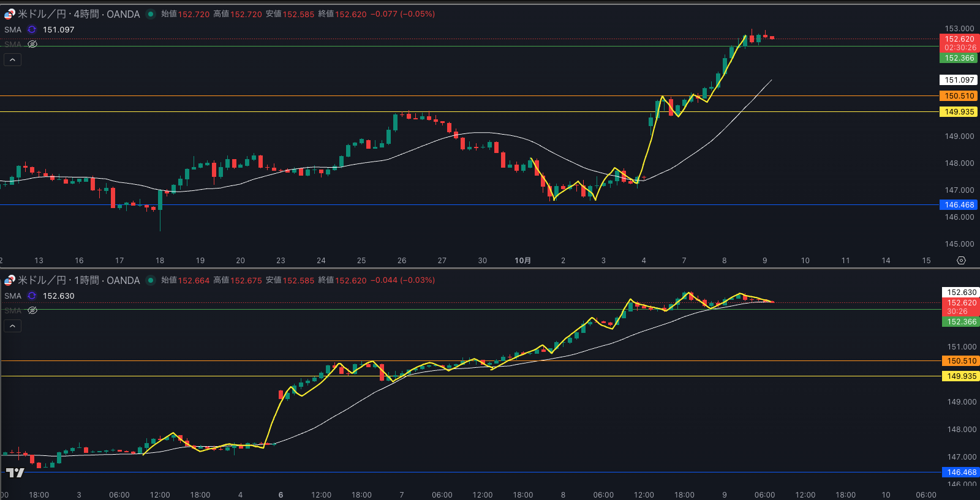This screenshot has height=500, width=980.
Task: Collapse the indicator legend on 1-hour chart
Action: point(12,326)
